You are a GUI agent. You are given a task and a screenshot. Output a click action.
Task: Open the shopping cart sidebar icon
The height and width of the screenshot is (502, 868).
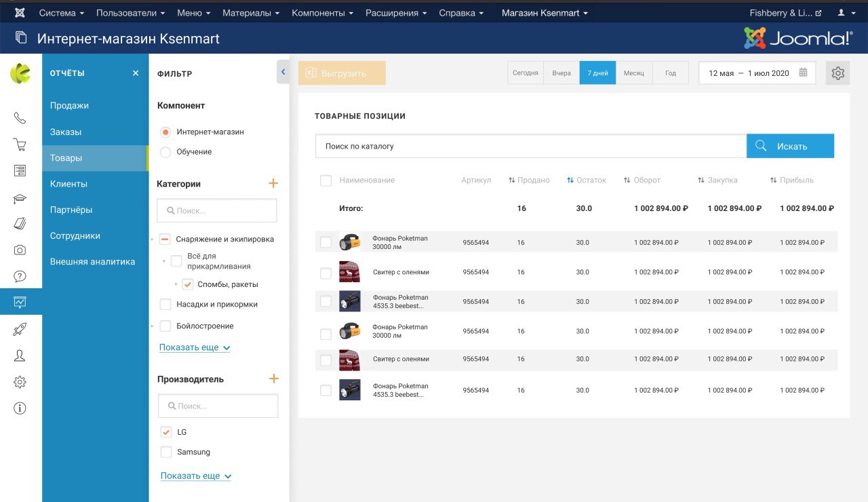(x=20, y=144)
